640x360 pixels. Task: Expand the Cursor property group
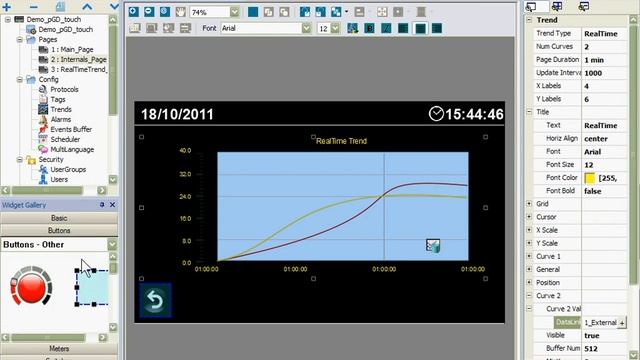pos(529,217)
